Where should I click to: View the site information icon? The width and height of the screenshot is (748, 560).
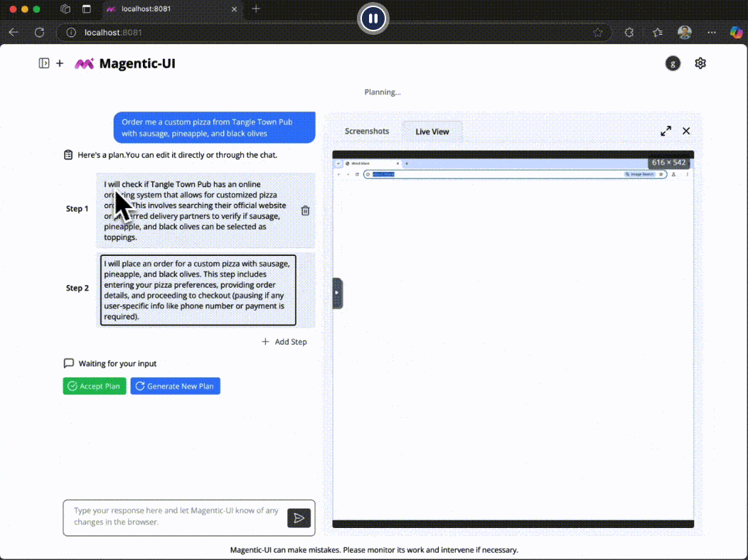pyautogui.click(x=71, y=33)
